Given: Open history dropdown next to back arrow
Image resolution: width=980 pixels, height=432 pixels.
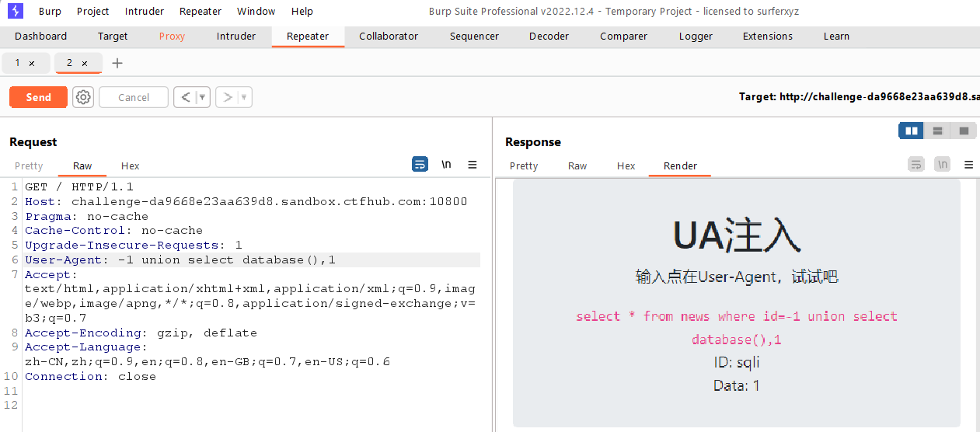Looking at the screenshot, I should (203, 97).
